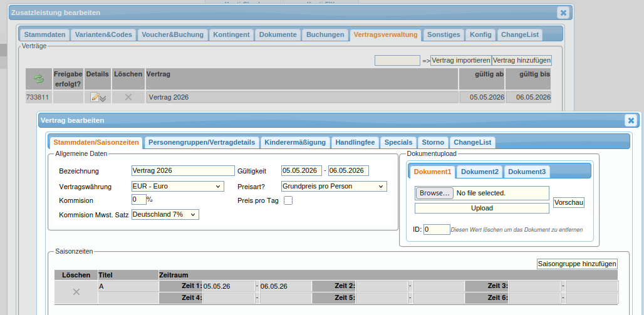Viewport: 644px width, 315px height.
Task: Expand the Preisart dropdown
Action: click(334, 186)
